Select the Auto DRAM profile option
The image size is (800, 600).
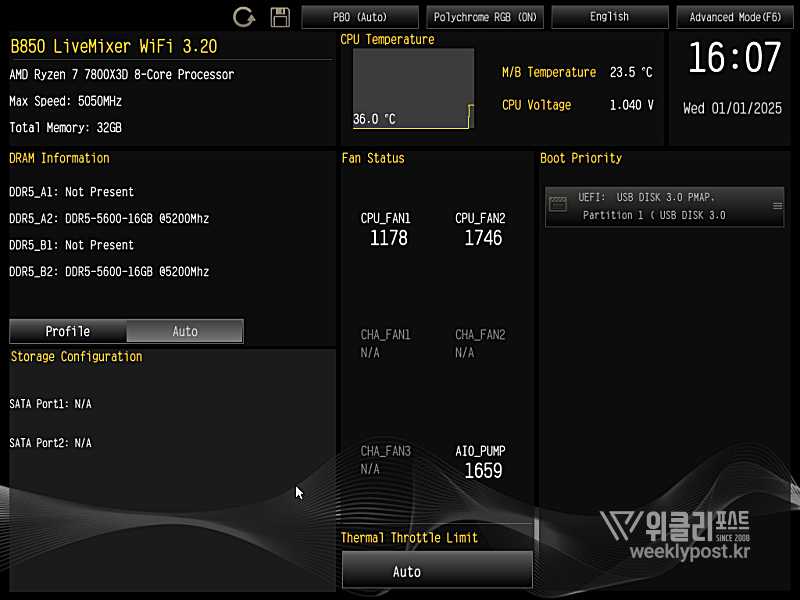coord(185,331)
